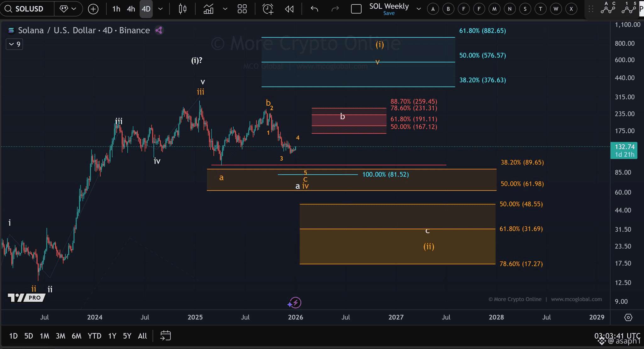Click the add symbol plus icon
This screenshot has height=349, width=644.
pyautogui.click(x=93, y=9)
